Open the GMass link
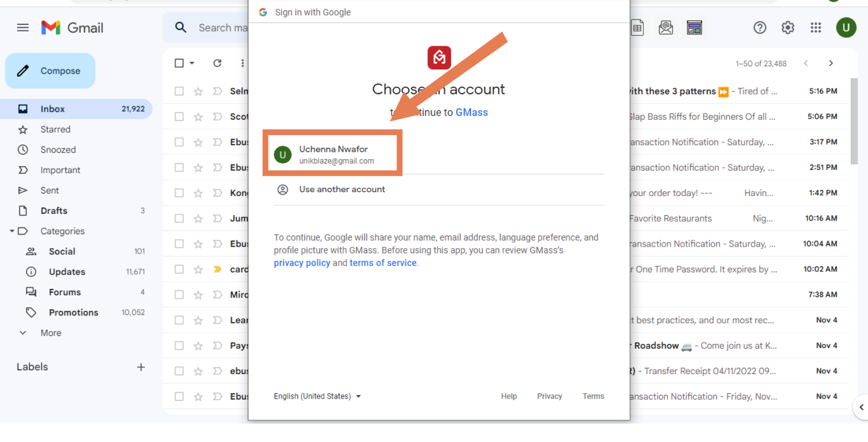The image size is (868, 442). point(471,112)
